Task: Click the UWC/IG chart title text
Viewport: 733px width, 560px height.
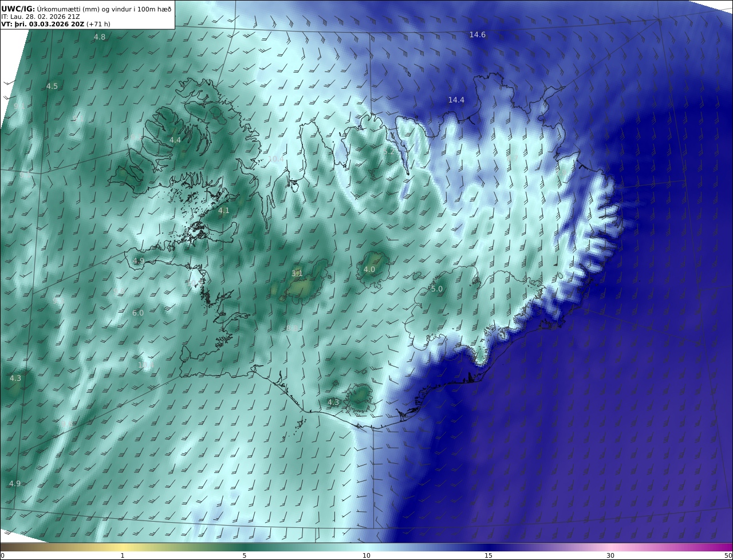Action: [86, 9]
